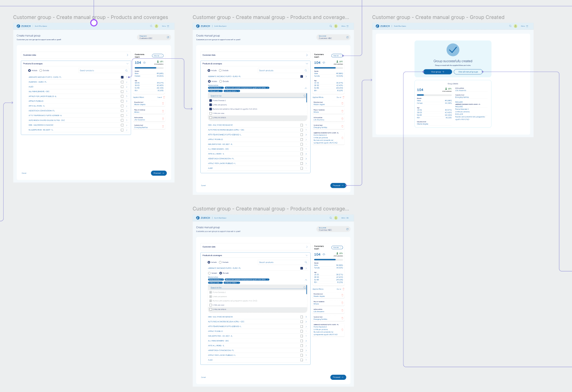Delete Education level filter in left frame
Viewport: 572px width, 392px height.
tap(163, 103)
